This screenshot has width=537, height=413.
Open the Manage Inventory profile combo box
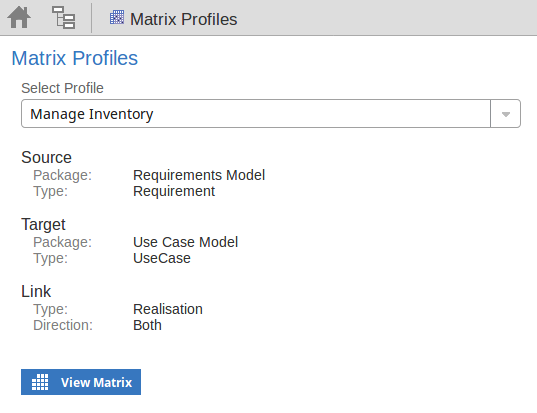pyautogui.click(x=271, y=114)
